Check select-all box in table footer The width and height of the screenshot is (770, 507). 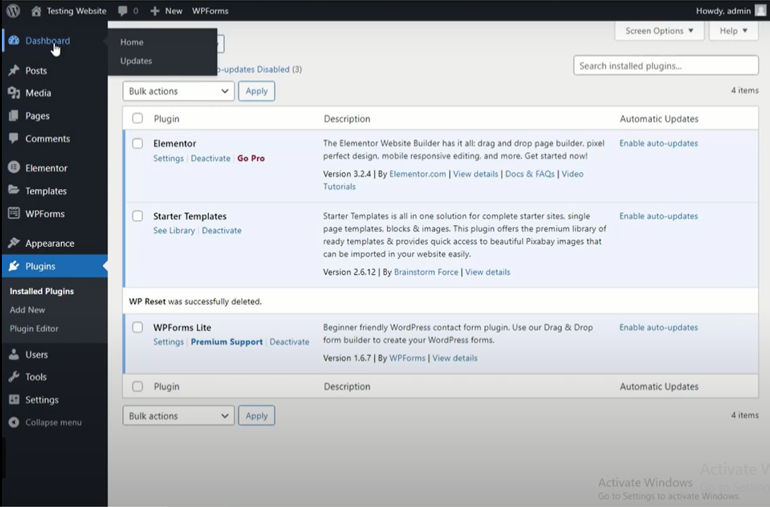coord(138,387)
